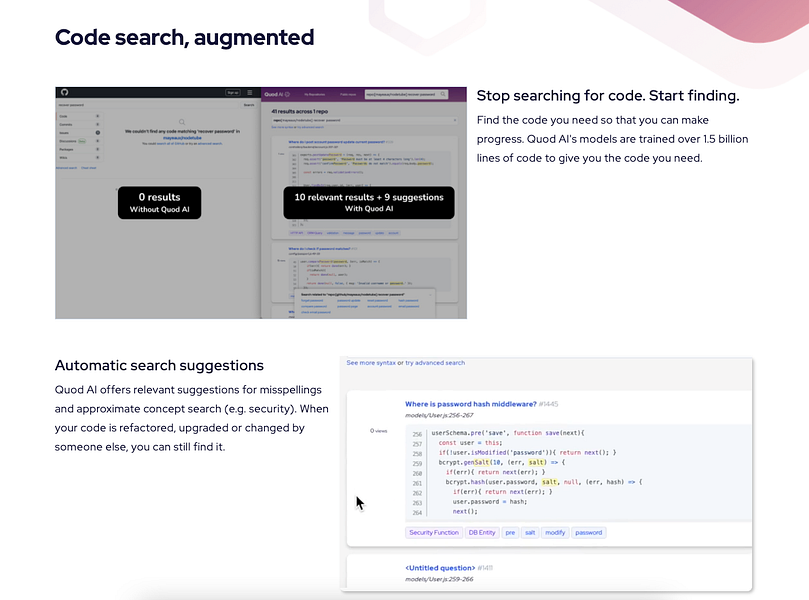Open Public repos tab in Quod AI header
809x600 pixels.
[348, 94]
